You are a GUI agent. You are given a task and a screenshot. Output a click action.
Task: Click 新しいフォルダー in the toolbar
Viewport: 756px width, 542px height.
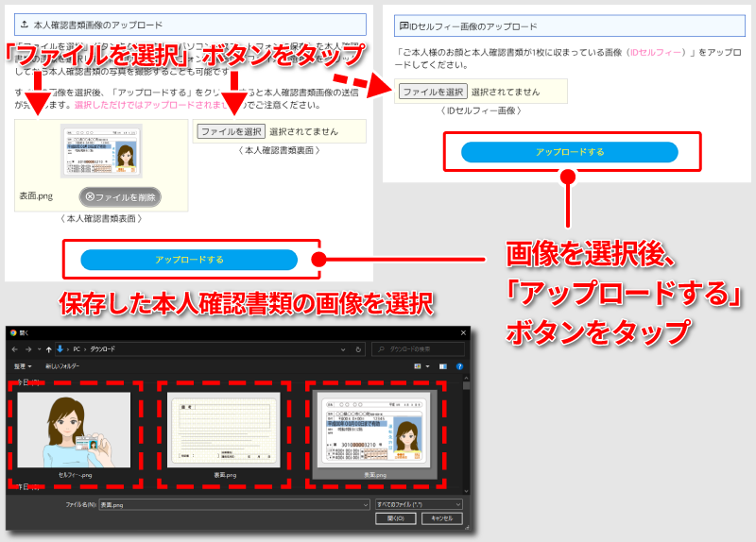(62, 364)
